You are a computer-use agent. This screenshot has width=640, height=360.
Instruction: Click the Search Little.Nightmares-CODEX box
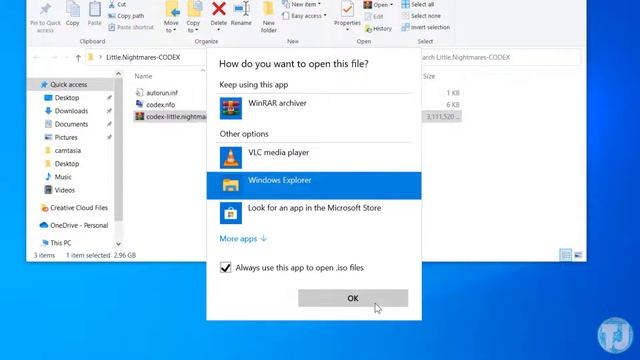(x=501, y=58)
